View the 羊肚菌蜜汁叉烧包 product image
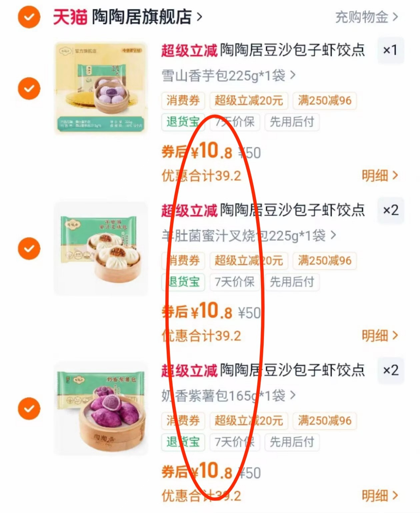 click(101, 248)
